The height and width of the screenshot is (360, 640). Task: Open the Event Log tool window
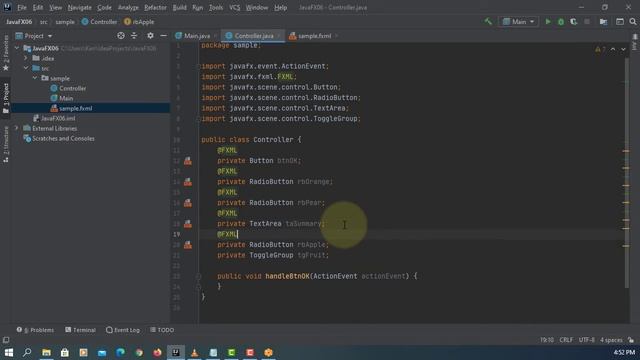click(x=123, y=330)
